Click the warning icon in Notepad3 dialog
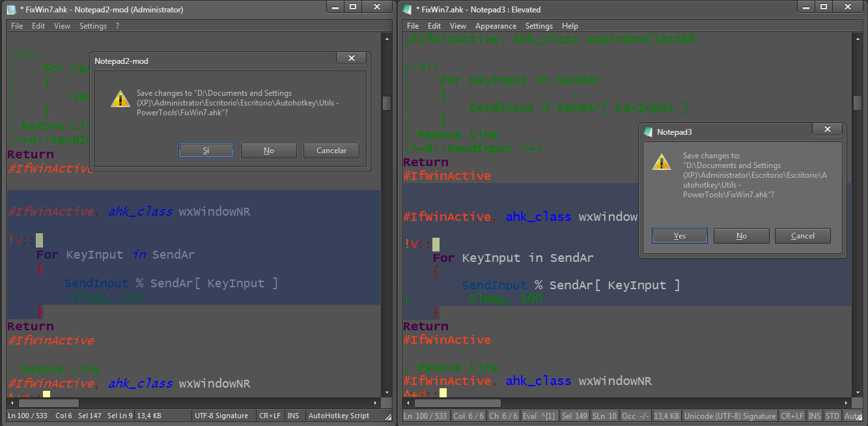 click(662, 162)
